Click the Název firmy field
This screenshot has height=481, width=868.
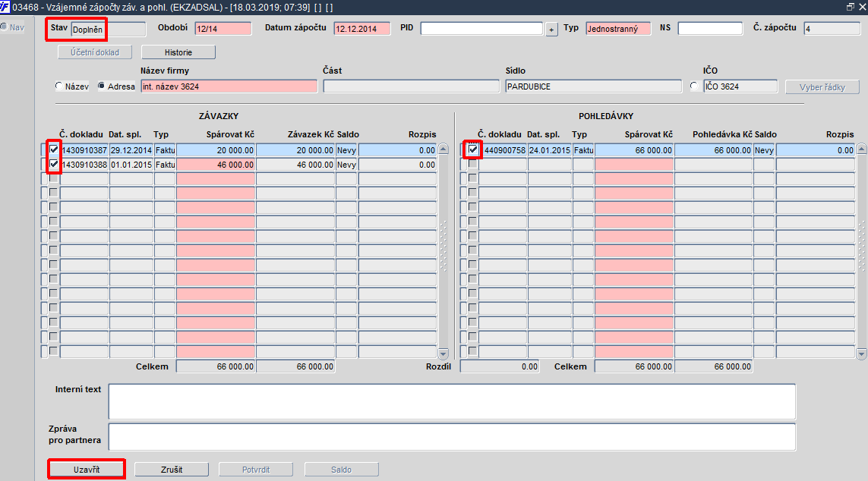point(229,86)
